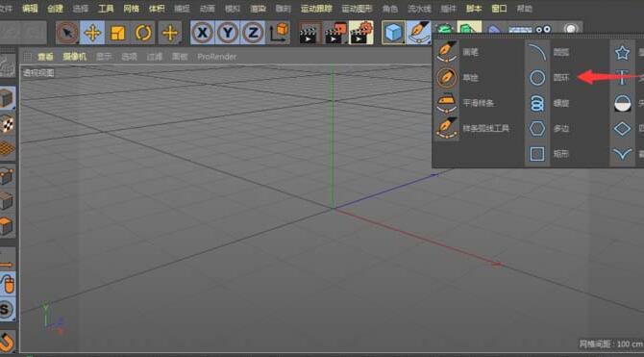This screenshot has width=644, height=357.
Task: Activate the Rotate tool
Action: point(142,33)
